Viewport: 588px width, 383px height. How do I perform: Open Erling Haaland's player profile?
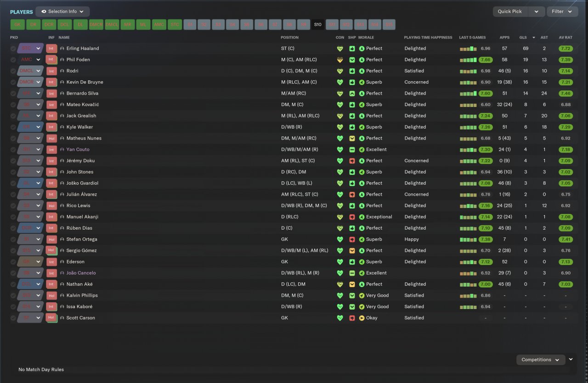click(x=83, y=48)
